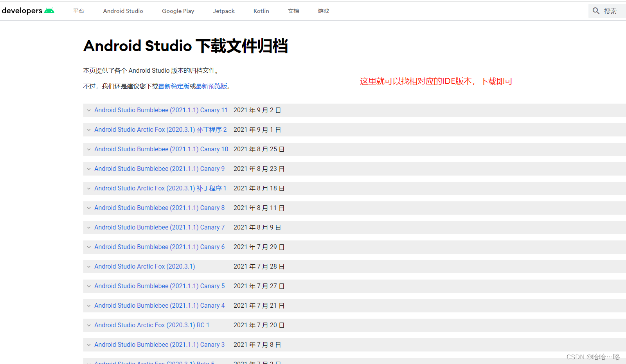Open Arctic Fox (2020.3.1) RC 1 link
Viewport: 626px width, 364px height.
tap(152, 325)
